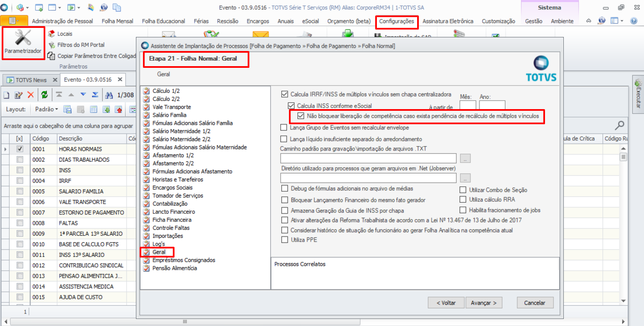Enable Utiliza PPE checkbox
This screenshot has width=644, height=326.
(x=285, y=240)
